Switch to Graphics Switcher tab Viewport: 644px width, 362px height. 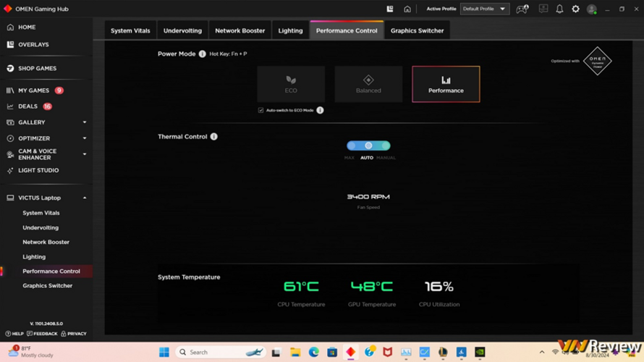tap(417, 30)
